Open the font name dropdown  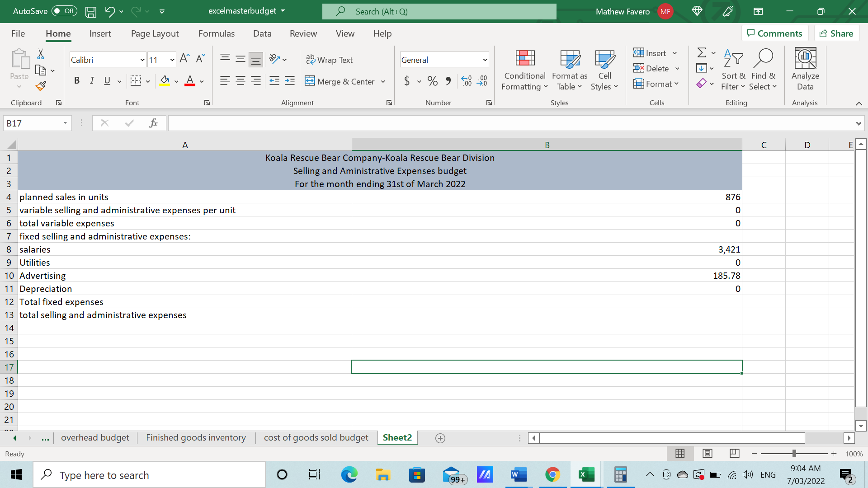[x=142, y=59]
